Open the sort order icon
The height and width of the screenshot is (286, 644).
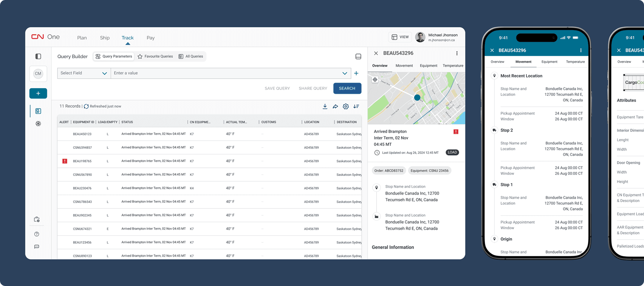tap(356, 107)
